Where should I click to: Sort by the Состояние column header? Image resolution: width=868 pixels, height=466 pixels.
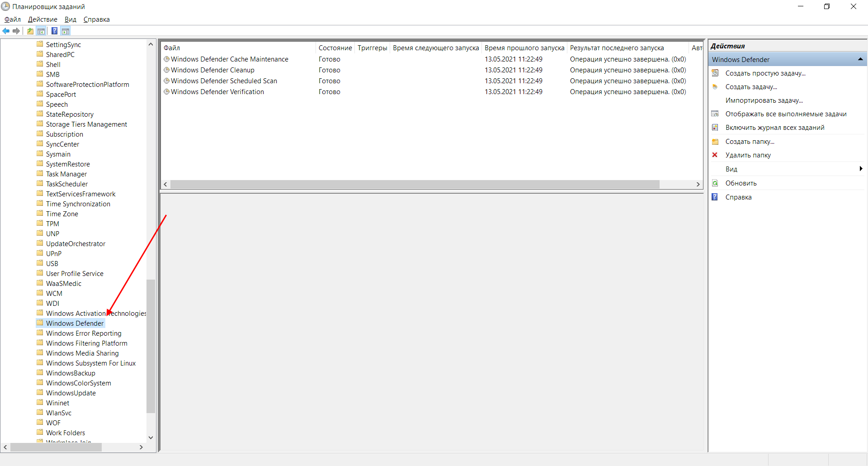[335, 48]
